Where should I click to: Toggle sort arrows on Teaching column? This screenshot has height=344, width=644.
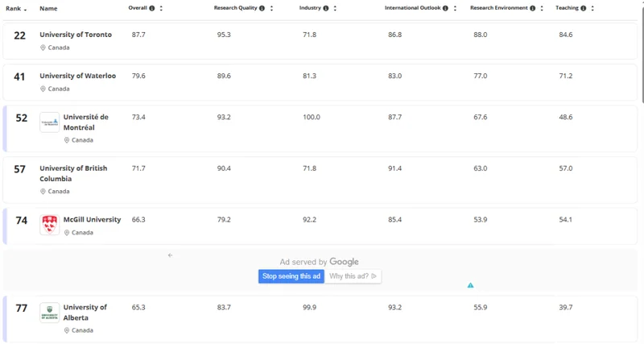592,9
